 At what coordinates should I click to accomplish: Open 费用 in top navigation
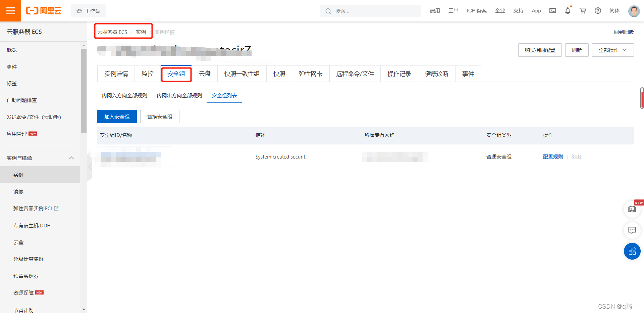pos(435,11)
